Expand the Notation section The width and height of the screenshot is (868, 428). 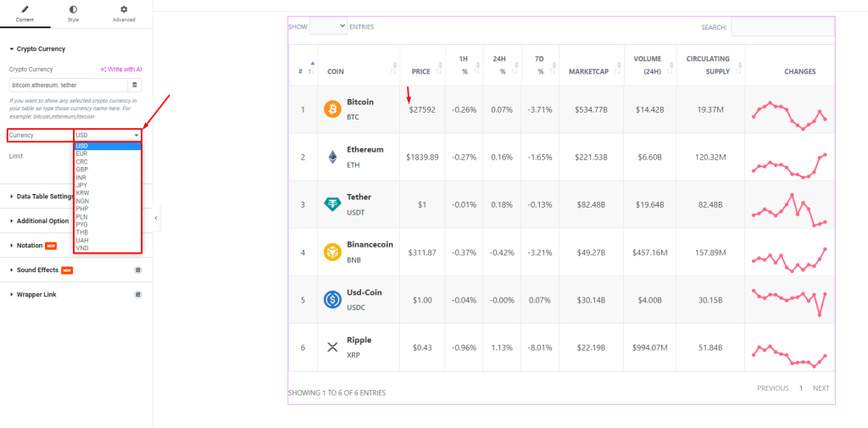pos(33,245)
